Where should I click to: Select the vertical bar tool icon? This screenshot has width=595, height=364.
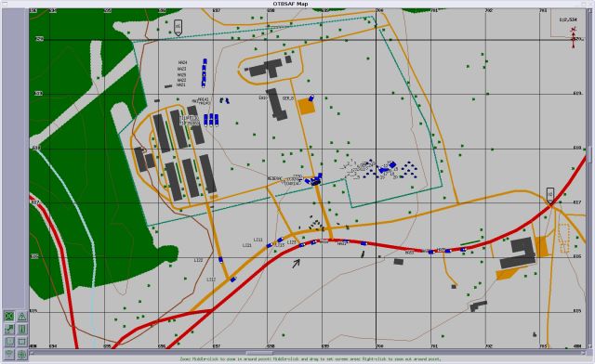click(22, 329)
